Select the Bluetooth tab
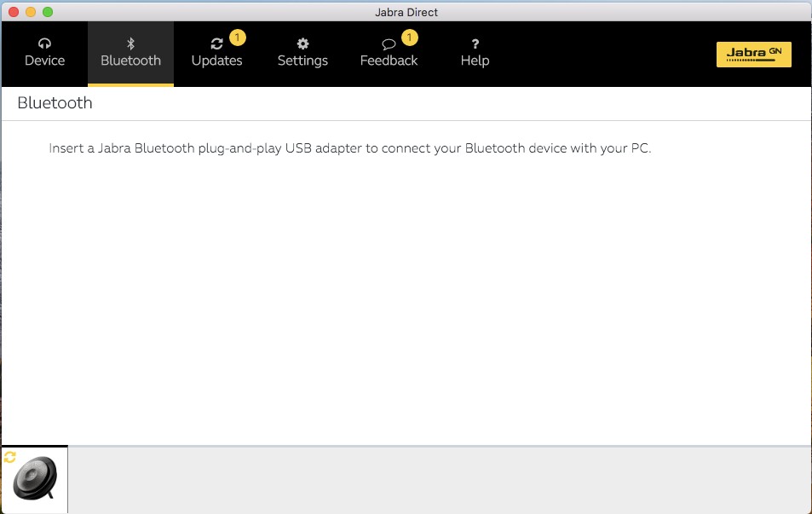This screenshot has height=514, width=812. point(130,54)
